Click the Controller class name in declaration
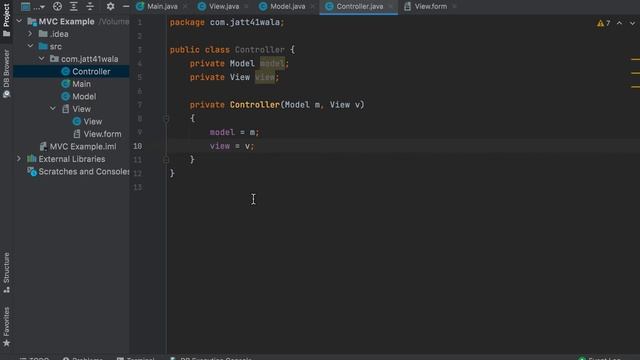Screen dimensions: 640x360 [x=260, y=50]
